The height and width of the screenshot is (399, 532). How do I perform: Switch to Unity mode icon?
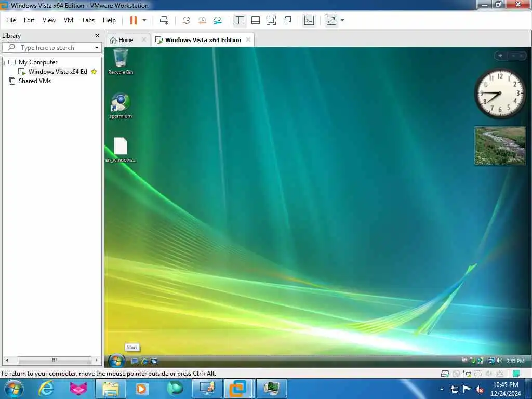(x=287, y=20)
